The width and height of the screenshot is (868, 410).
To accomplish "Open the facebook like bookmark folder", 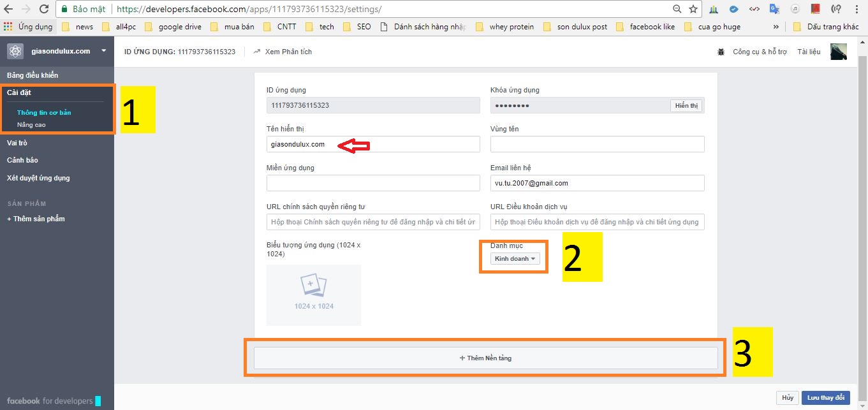I will (645, 27).
